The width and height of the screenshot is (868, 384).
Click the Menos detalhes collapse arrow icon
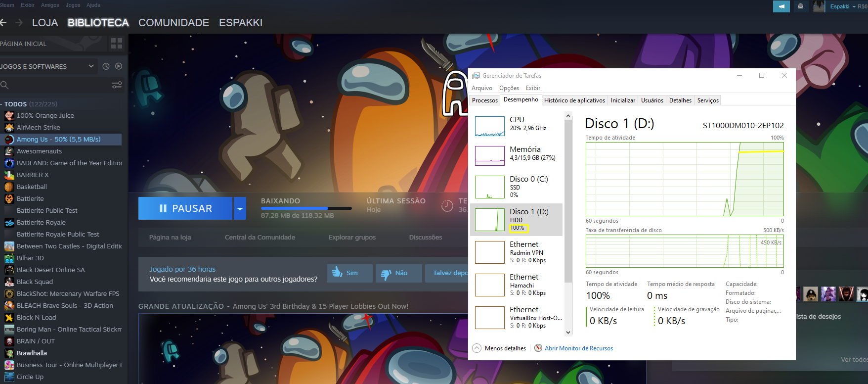(x=477, y=348)
